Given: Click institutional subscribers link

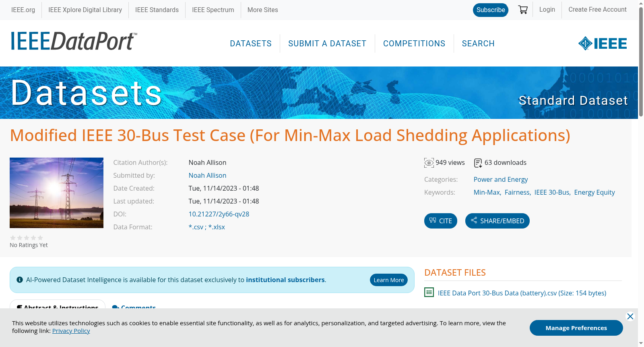Looking at the screenshot, I should [285, 280].
